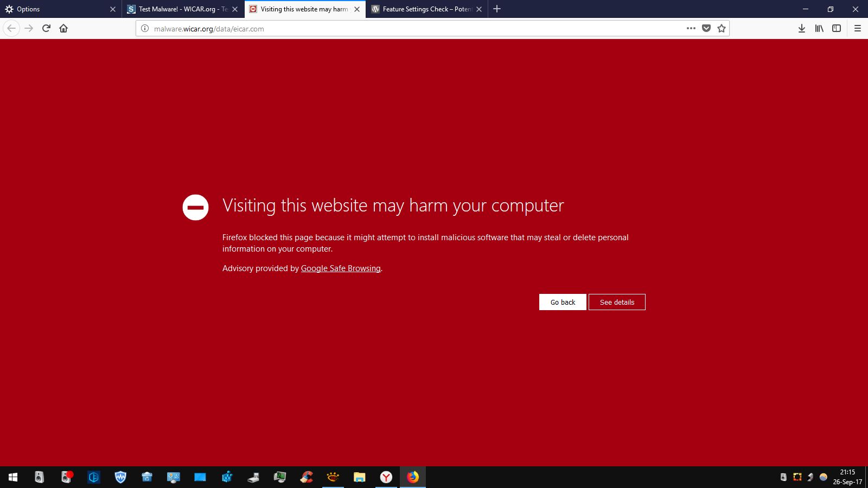Open a new tab
The width and height of the screenshot is (868, 488).
point(497,9)
